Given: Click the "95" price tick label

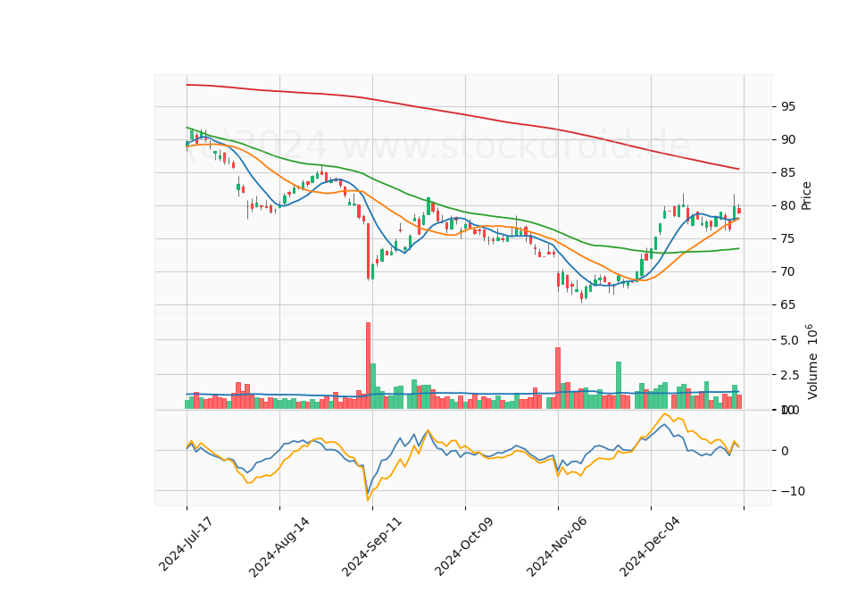Looking at the screenshot, I should [x=788, y=106].
